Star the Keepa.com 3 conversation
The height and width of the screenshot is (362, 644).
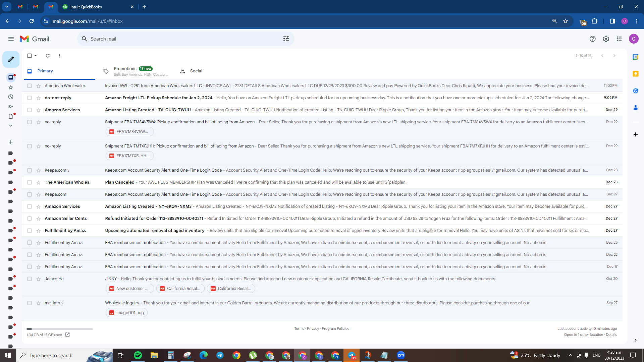click(x=39, y=170)
